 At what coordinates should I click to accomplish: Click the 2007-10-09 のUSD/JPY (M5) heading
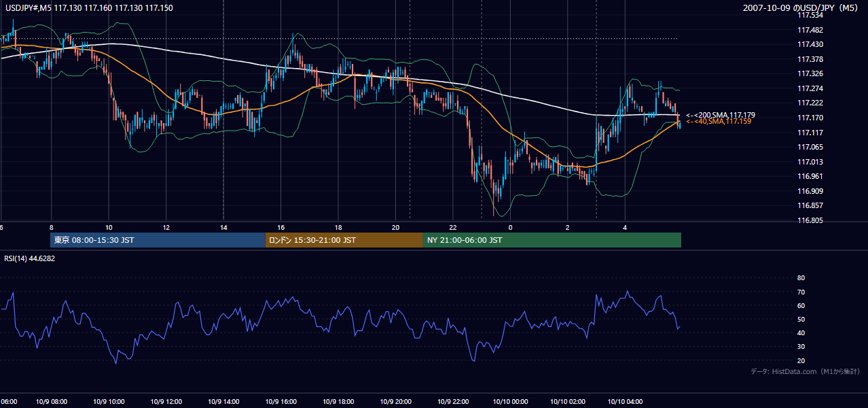point(801,7)
